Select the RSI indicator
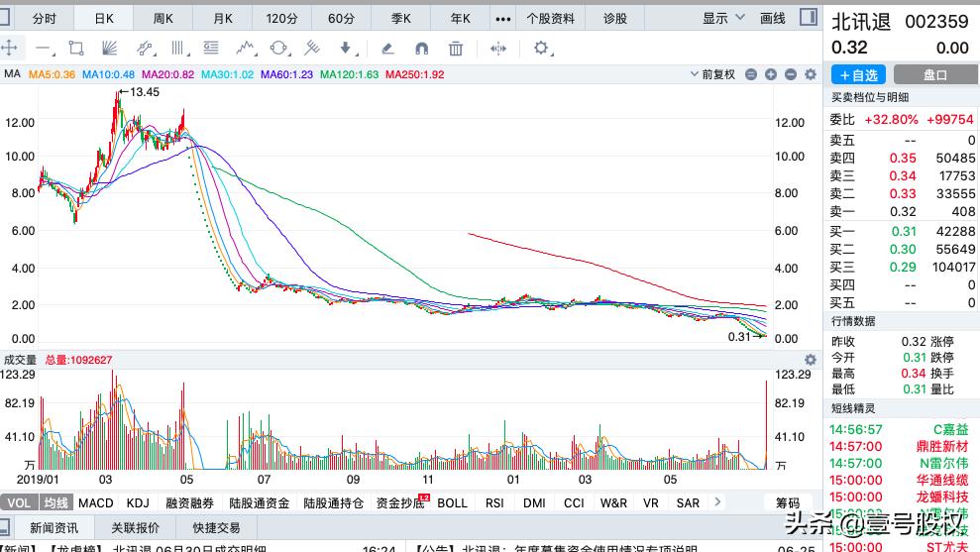This screenshot has width=980, height=552. coord(494,502)
